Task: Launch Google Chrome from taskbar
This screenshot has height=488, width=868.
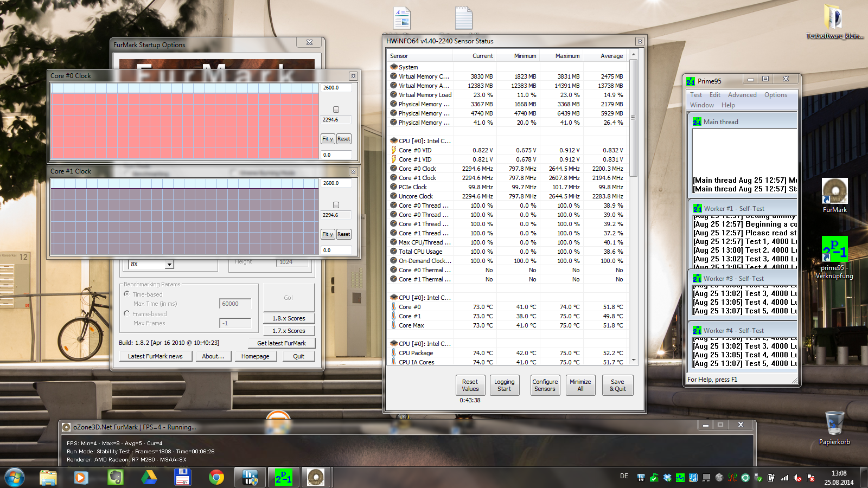Action: click(216, 477)
